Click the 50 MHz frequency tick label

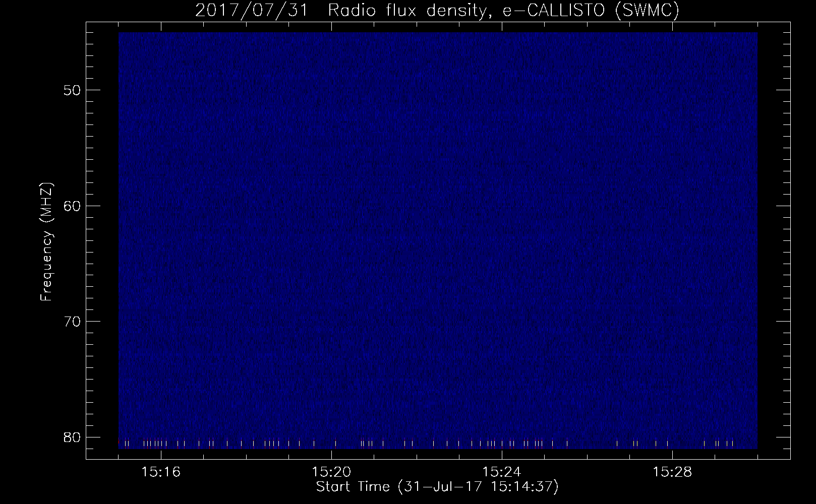(72, 90)
